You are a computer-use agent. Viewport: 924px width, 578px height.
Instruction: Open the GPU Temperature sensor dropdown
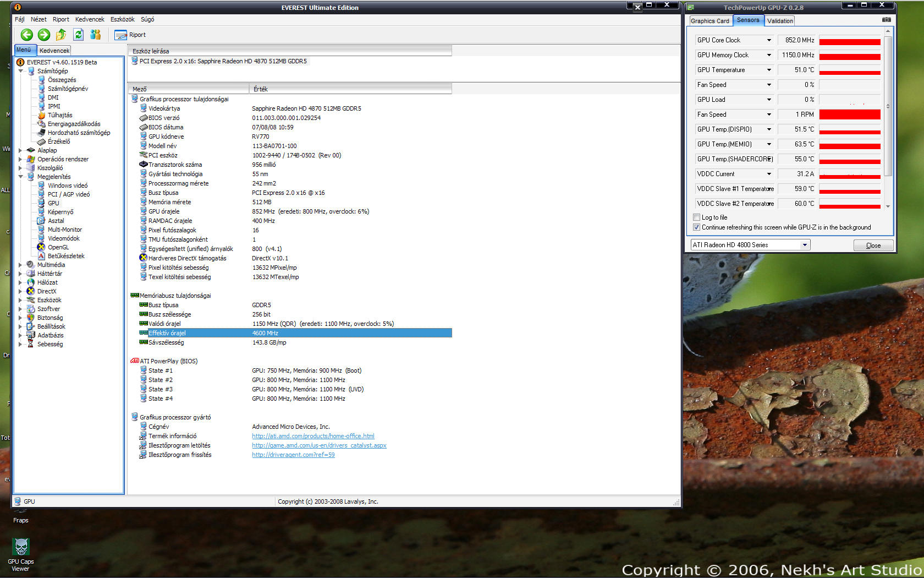coord(769,70)
